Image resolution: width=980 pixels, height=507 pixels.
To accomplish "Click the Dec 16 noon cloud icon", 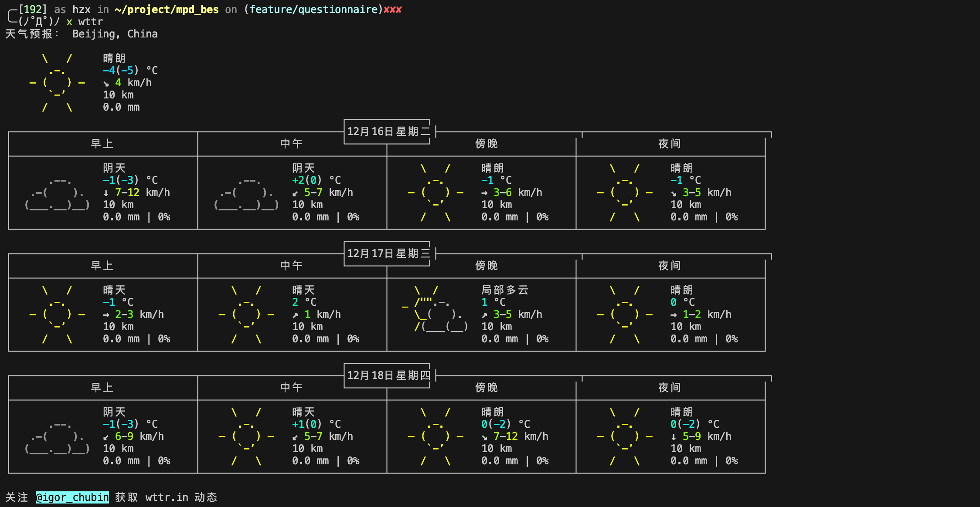I will (246, 193).
